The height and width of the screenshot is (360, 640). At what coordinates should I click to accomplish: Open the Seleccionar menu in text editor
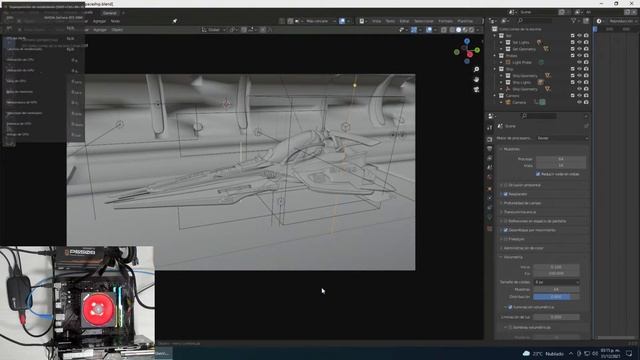point(424,21)
